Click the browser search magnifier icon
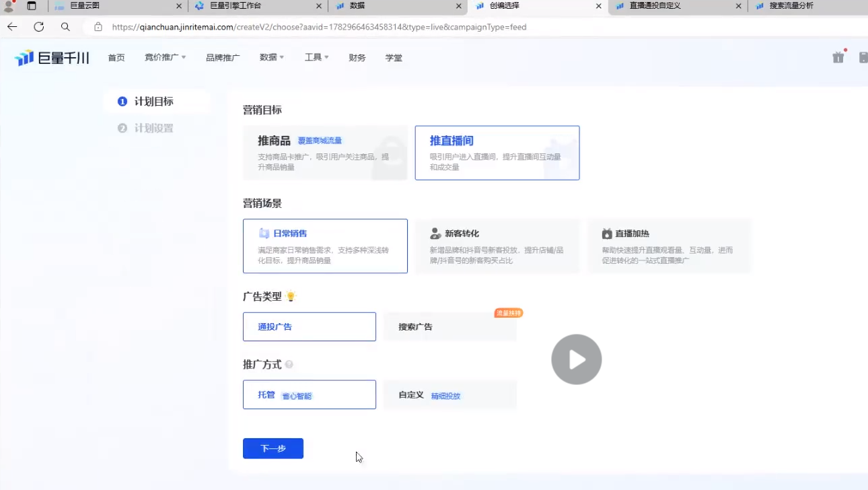This screenshot has width=868, height=490. 65,27
